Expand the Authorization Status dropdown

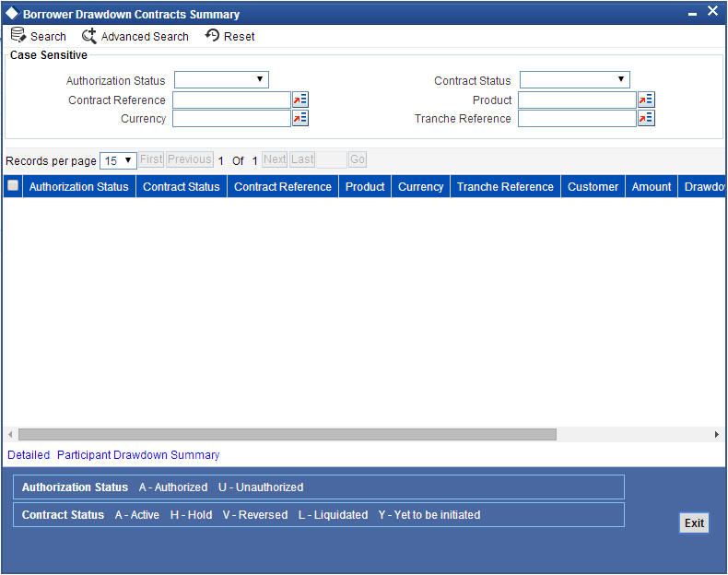(221, 80)
